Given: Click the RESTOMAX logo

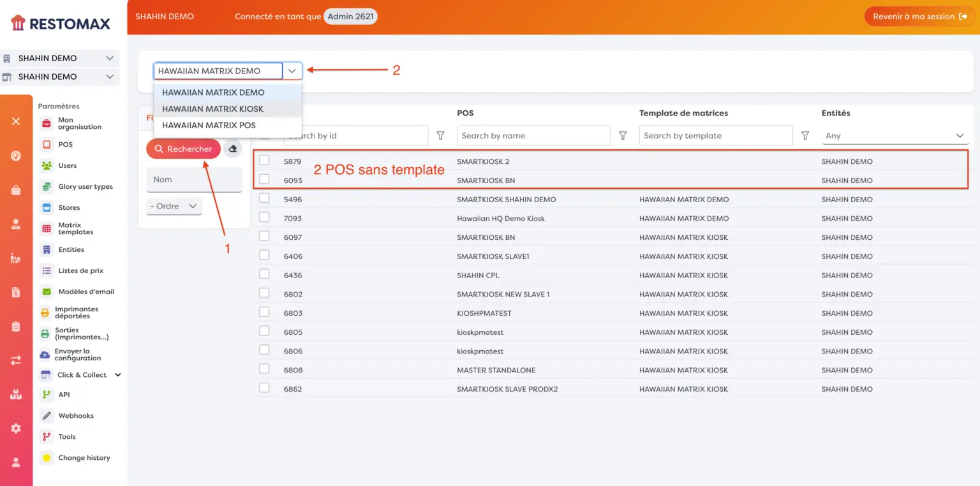Looking at the screenshot, I should pyautogui.click(x=61, y=24).
